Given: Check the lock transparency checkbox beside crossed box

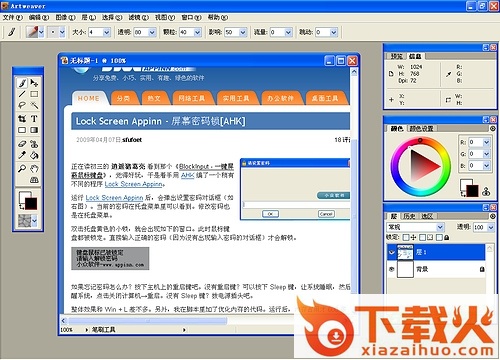Looking at the screenshot, I should [x=422, y=237].
